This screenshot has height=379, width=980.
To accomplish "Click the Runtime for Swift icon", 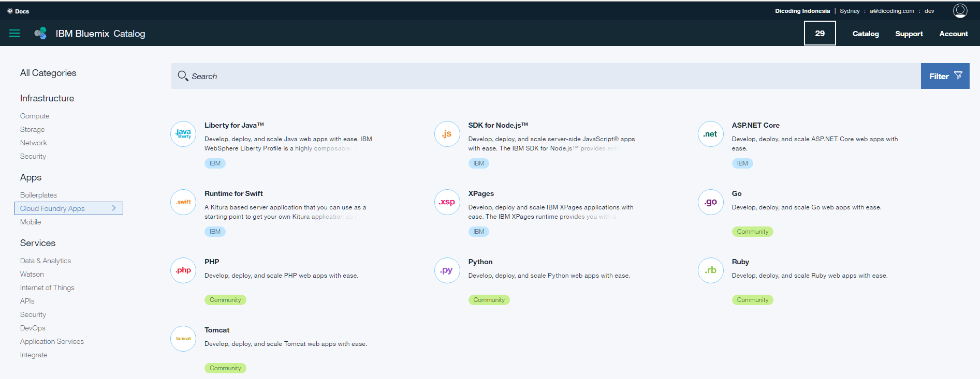I will click(183, 202).
